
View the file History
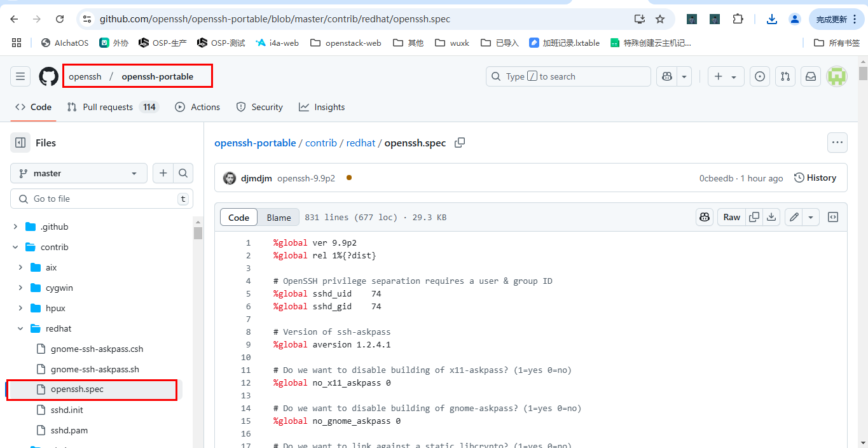point(815,178)
